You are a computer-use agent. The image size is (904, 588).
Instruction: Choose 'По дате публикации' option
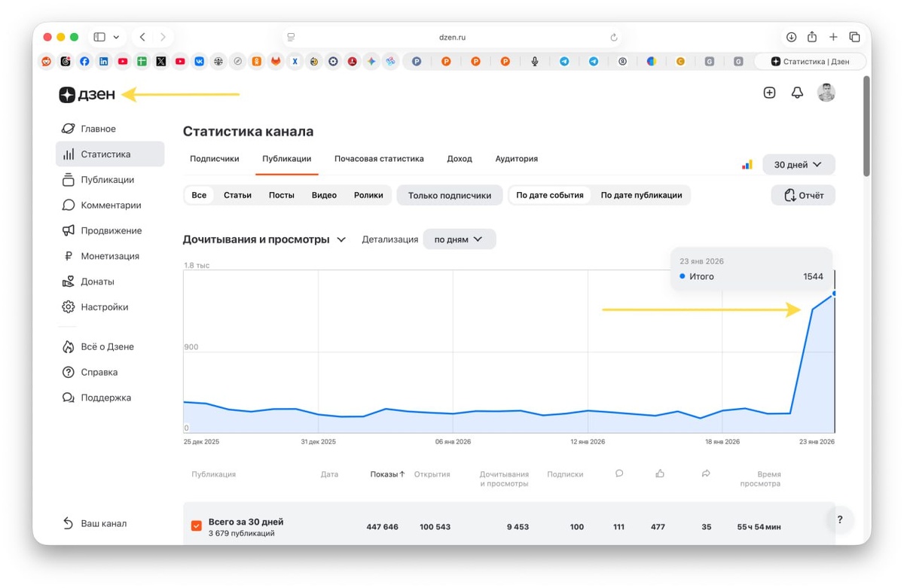641,195
